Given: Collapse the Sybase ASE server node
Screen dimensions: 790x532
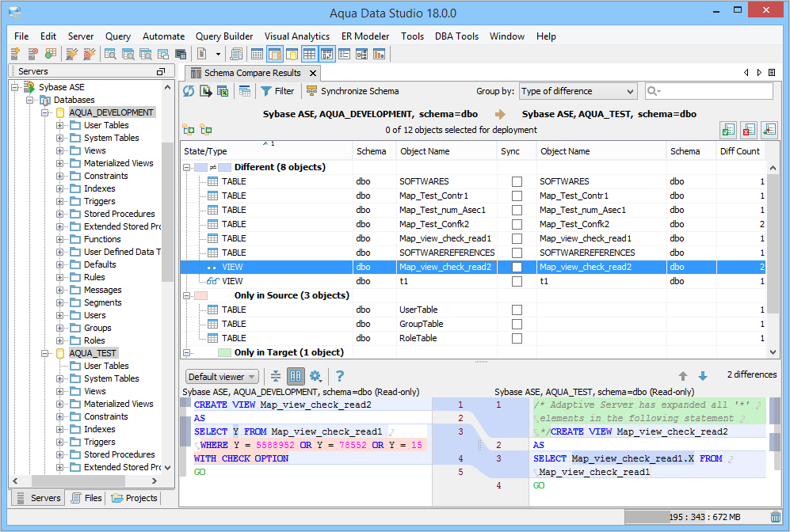Looking at the screenshot, I should 14,87.
